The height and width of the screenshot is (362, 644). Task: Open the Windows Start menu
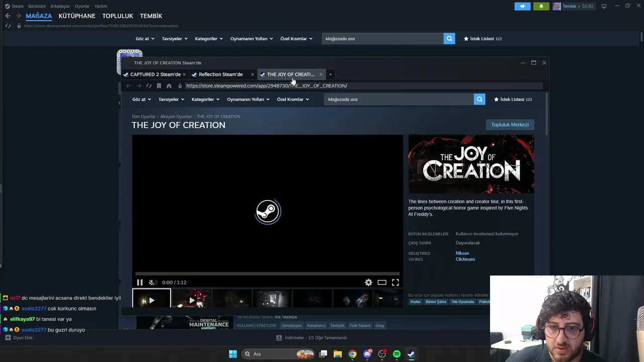pyautogui.click(x=232, y=354)
